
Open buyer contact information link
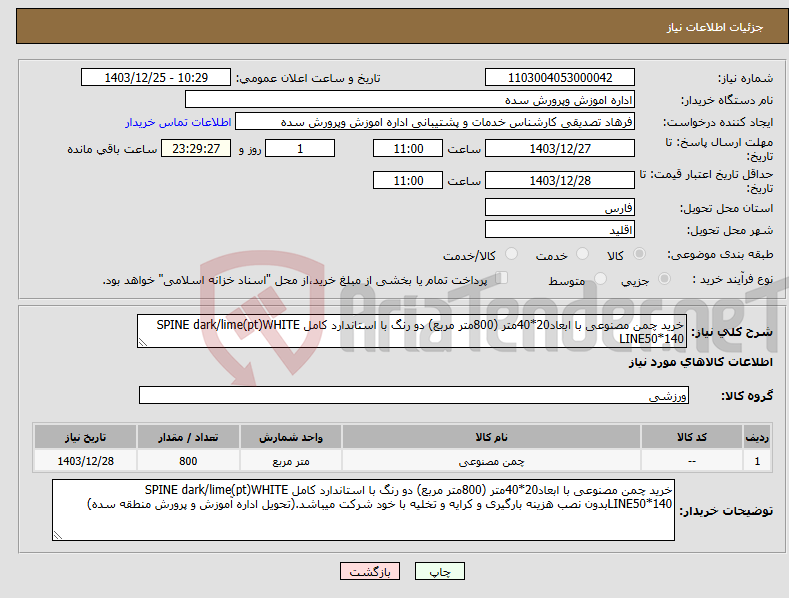pyautogui.click(x=178, y=122)
